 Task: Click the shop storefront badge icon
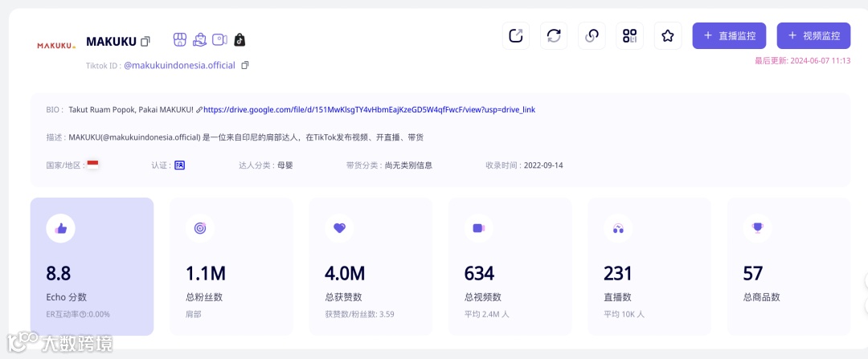click(x=180, y=39)
